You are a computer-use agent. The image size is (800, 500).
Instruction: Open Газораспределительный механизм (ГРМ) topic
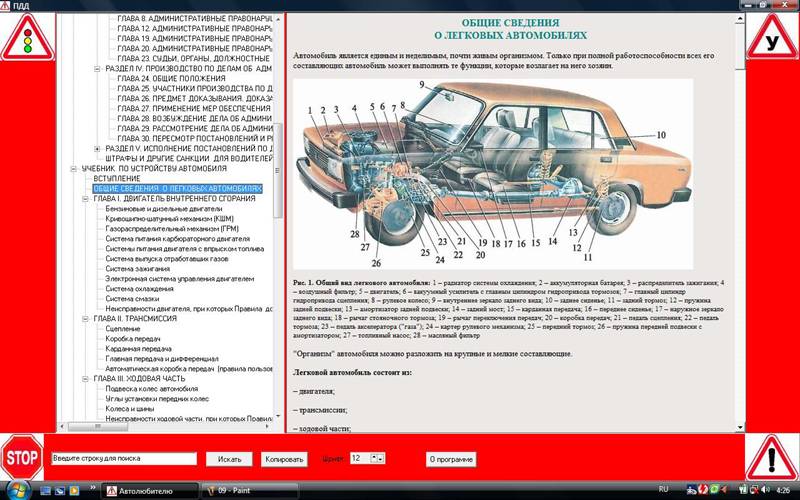tap(172, 229)
